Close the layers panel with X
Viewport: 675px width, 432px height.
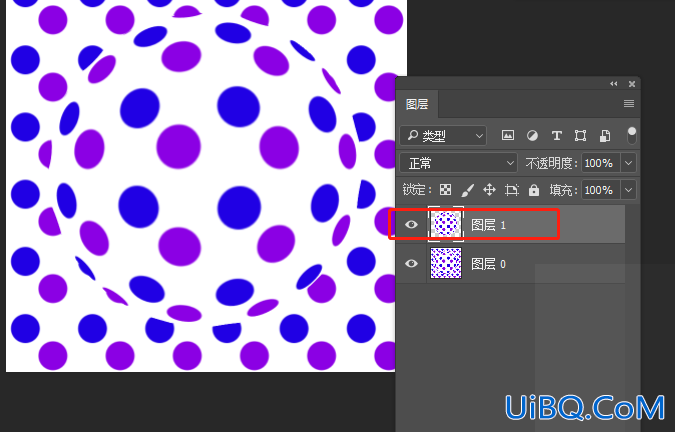pos(632,84)
